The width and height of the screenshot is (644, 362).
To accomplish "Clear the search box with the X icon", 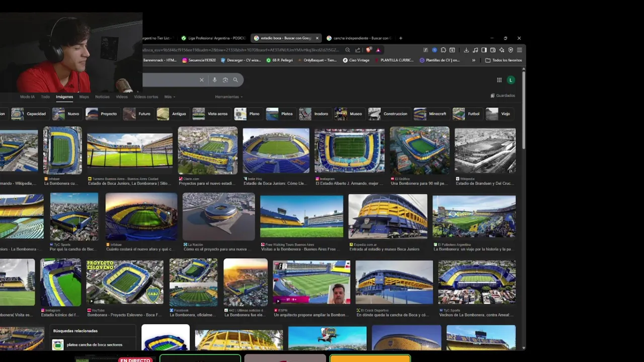I will [x=202, y=80].
